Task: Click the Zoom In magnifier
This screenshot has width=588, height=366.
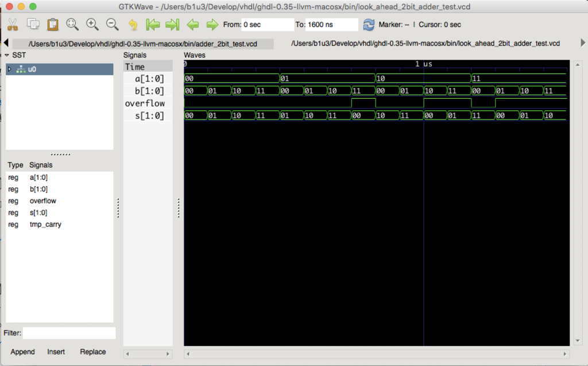Action: [x=92, y=24]
